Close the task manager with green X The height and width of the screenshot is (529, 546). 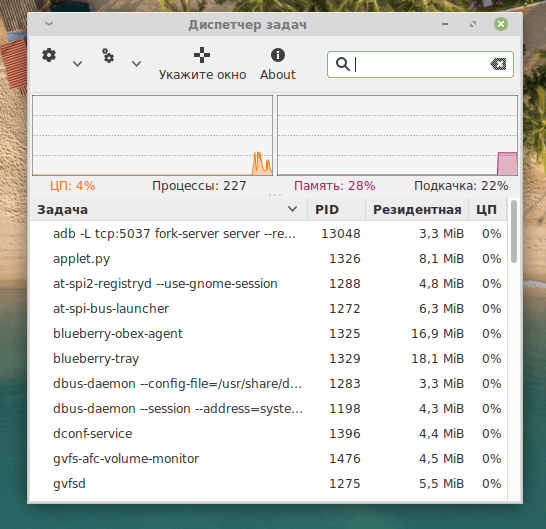501,24
